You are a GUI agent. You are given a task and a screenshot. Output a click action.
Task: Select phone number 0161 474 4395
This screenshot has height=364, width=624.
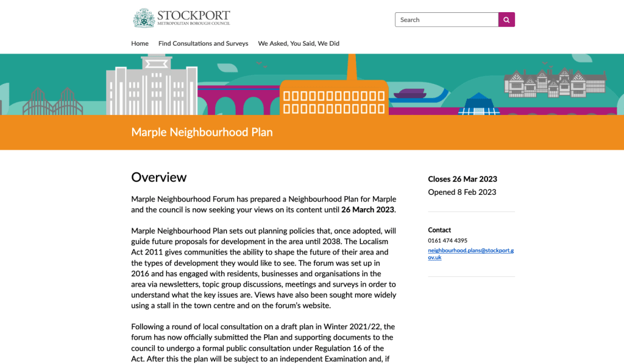coord(447,240)
